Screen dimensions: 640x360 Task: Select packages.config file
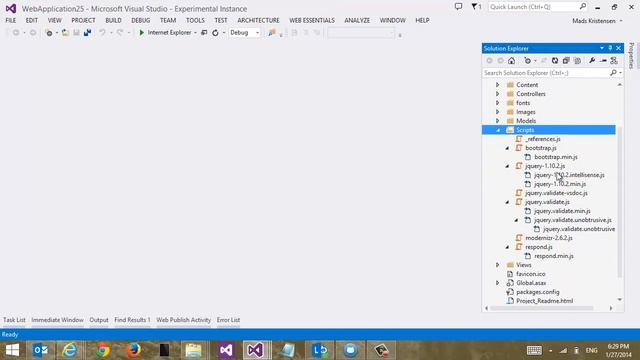pos(538,292)
